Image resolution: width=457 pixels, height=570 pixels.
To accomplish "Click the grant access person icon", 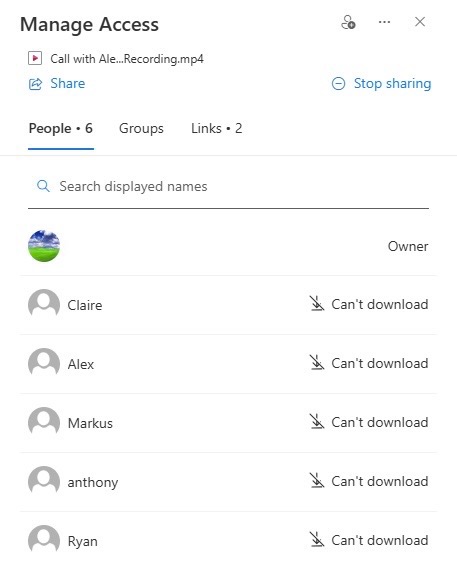I will point(348,22).
